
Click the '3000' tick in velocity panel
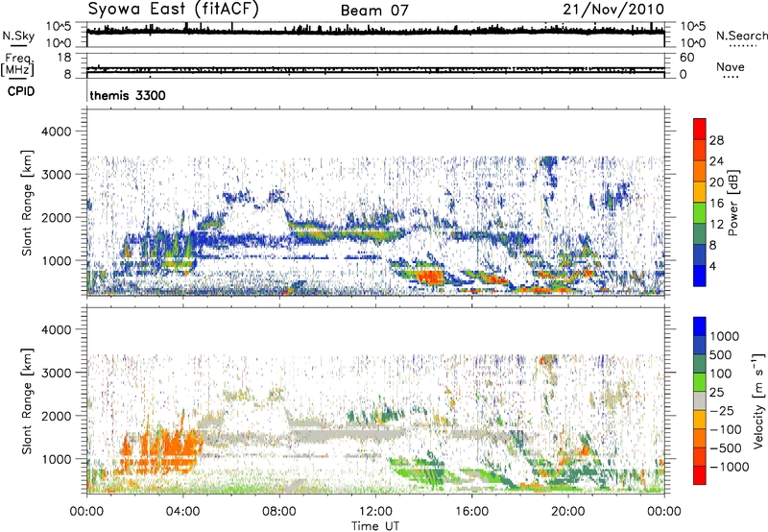56,373
